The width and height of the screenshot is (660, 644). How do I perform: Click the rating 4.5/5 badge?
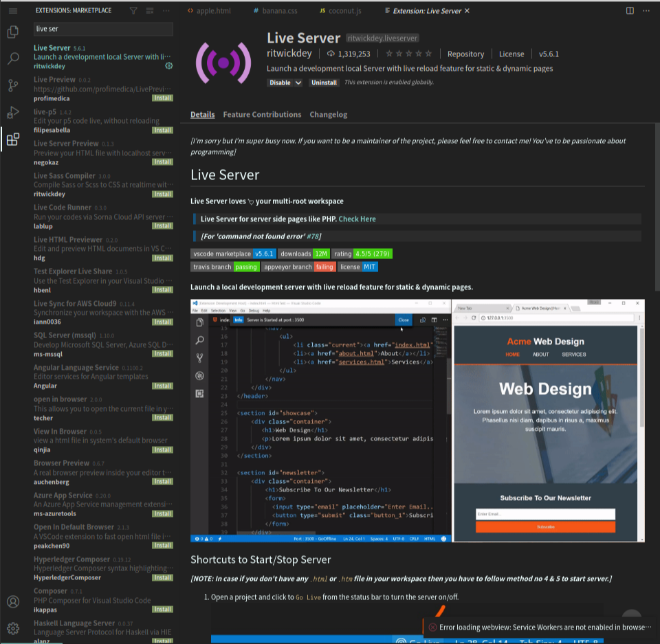pyautogui.click(x=362, y=254)
